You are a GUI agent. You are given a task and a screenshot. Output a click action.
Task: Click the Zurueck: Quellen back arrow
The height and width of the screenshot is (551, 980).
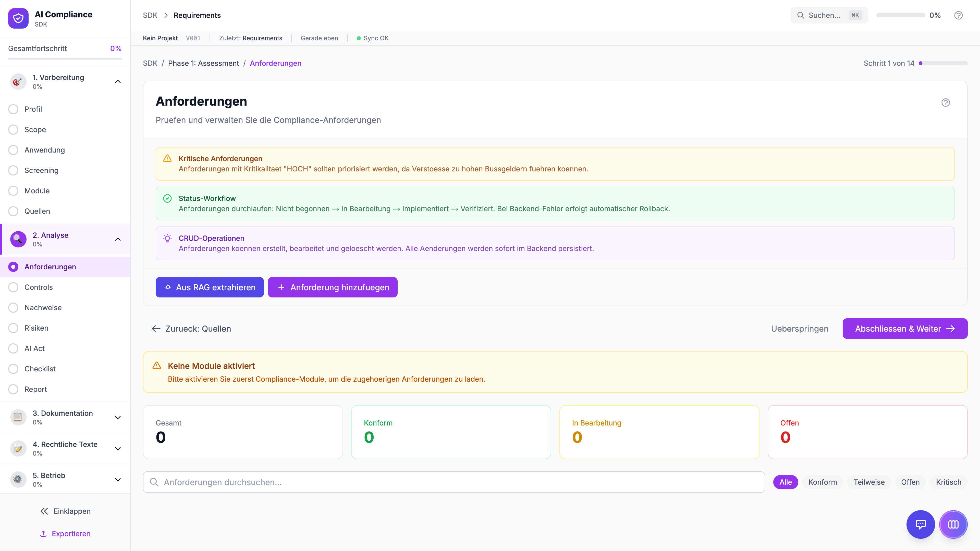tap(156, 329)
